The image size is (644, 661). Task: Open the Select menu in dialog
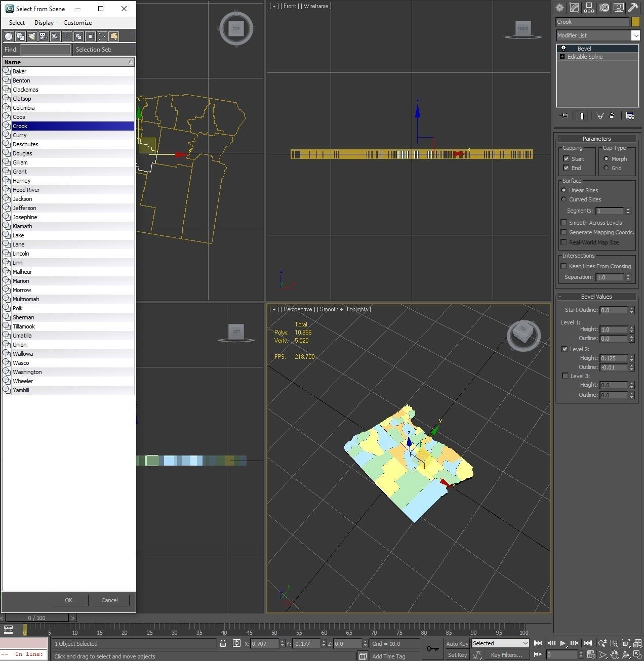17,23
